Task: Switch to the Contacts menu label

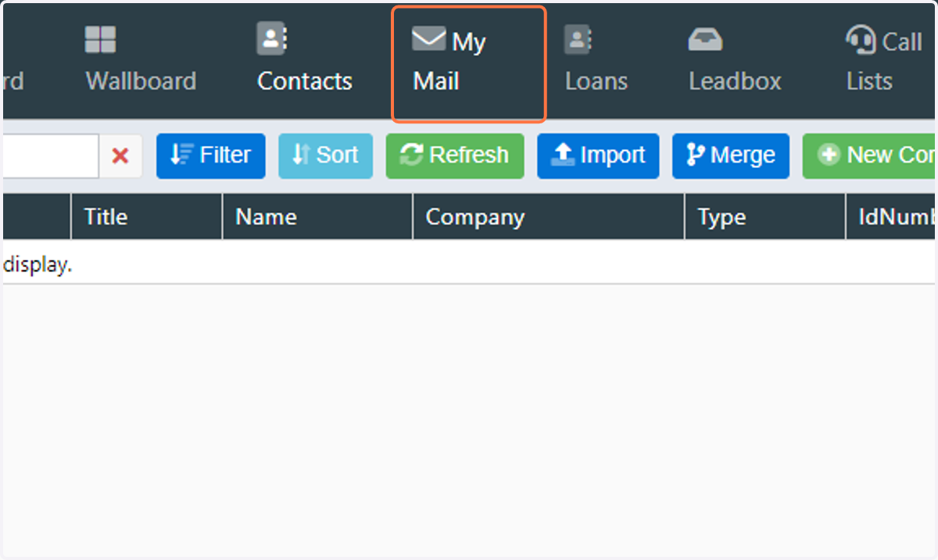Action: [305, 81]
